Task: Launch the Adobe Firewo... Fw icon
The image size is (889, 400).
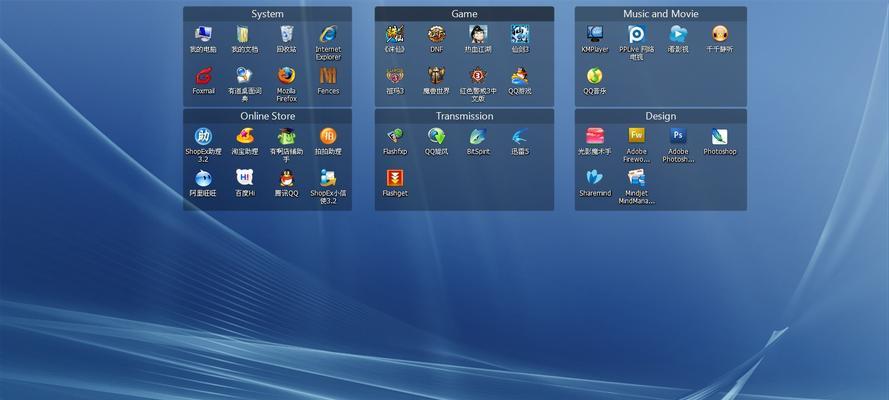Action: [x=637, y=137]
